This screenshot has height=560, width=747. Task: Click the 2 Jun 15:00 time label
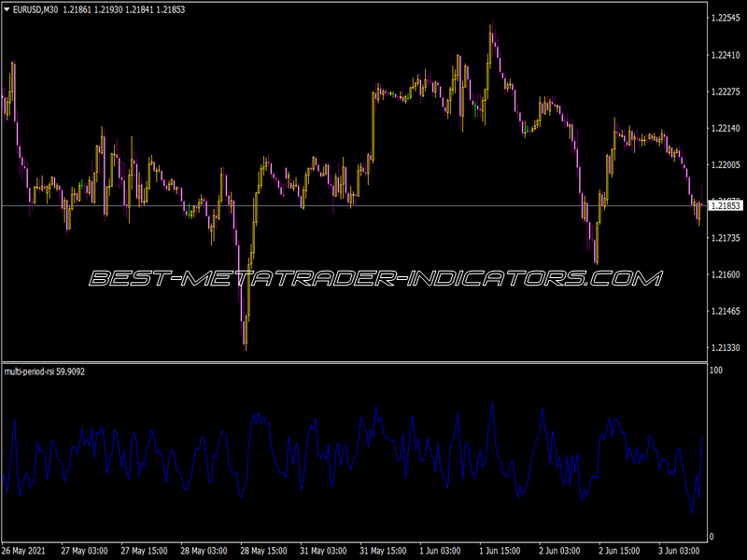(619, 551)
